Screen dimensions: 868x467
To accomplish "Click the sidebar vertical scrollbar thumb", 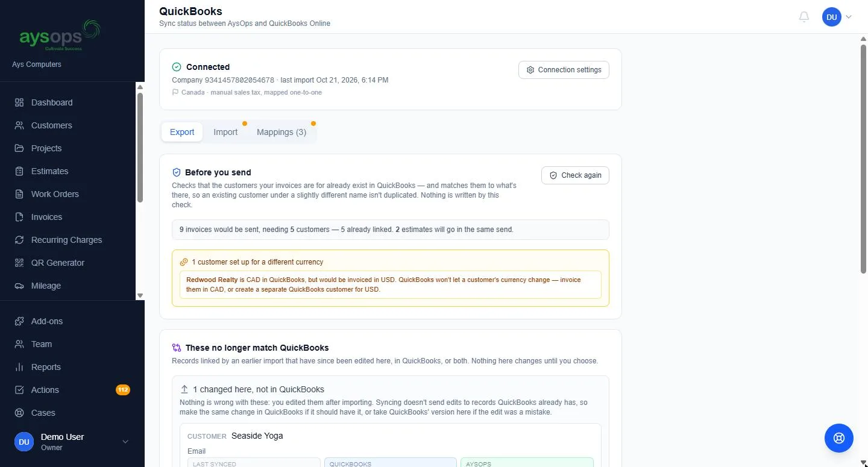I will pyautogui.click(x=140, y=148).
